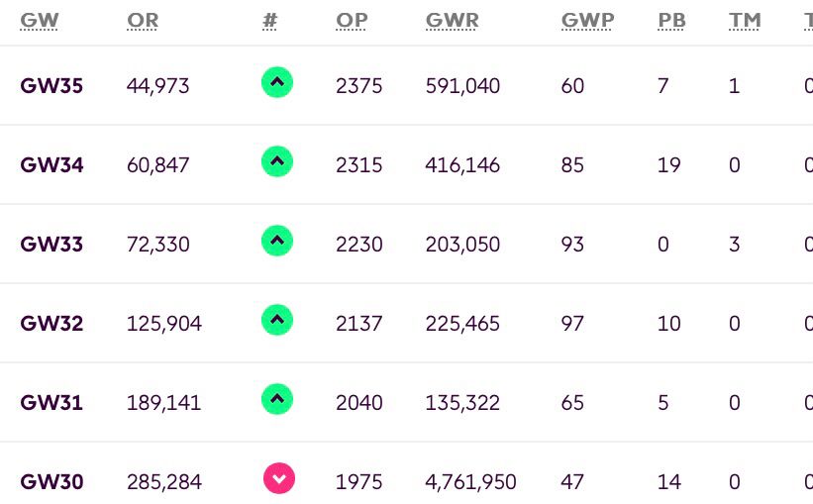Click the TM column header
813x504 pixels.
744,21
